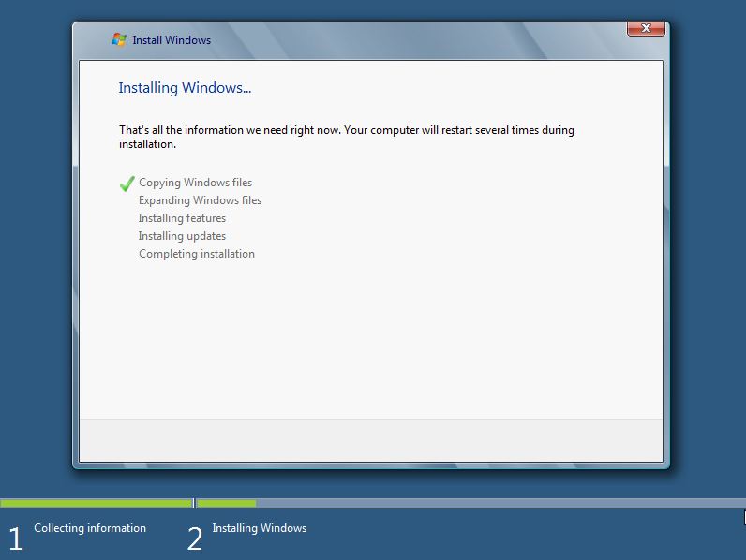Screen dimensions: 746x560
Task: Click the Collecting information progress bar
Action: [97, 503]
